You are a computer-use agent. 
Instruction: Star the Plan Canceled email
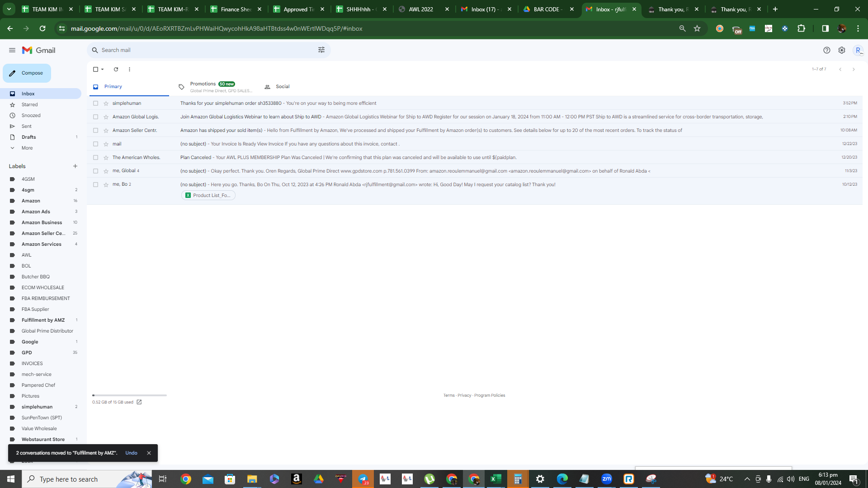click(106, 158)
